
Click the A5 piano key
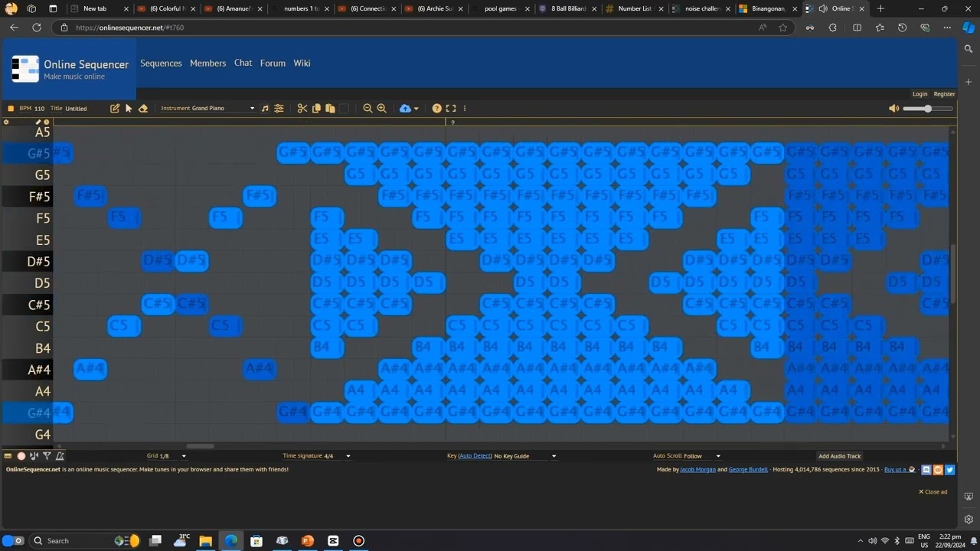[x=27, y=132]
